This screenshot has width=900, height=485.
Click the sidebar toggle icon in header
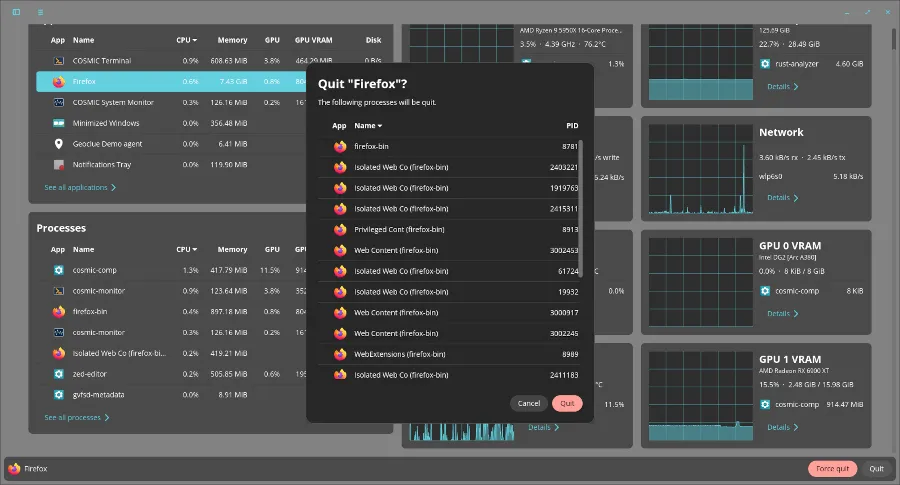(x=16, y=12)
